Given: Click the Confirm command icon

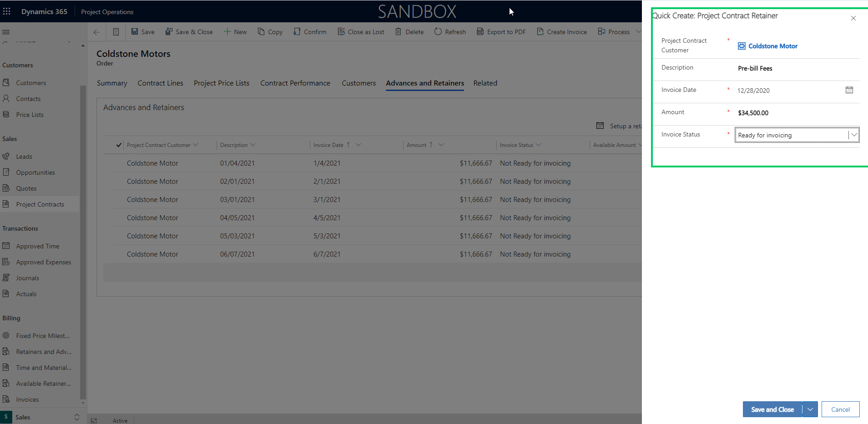Looking at the screenshot, I should (297, 32).
